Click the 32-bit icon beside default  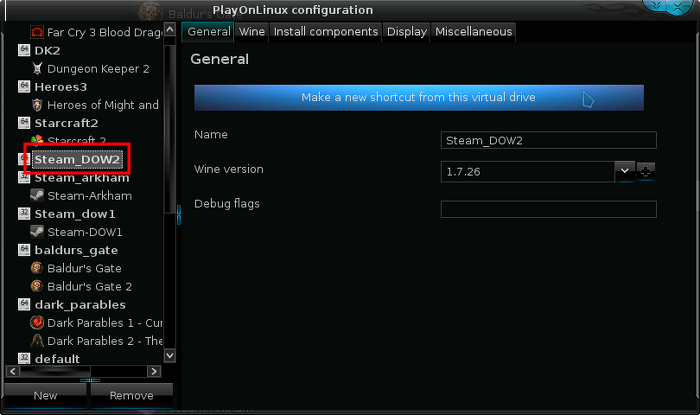tap(24, 358)
